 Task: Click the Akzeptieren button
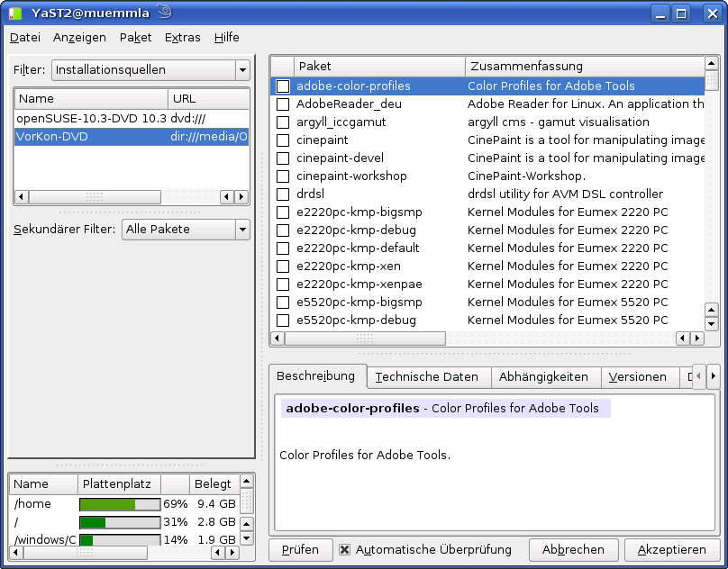(x=672, y=550)
